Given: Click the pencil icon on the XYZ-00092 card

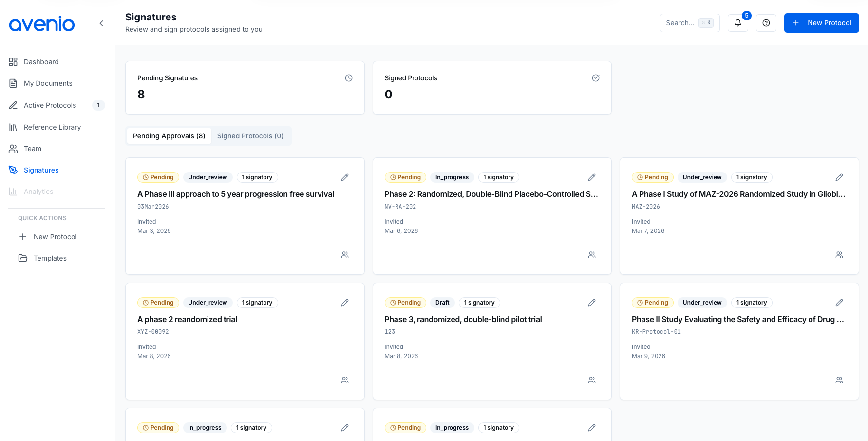Looking at the screenshot, I should point(345,303).
